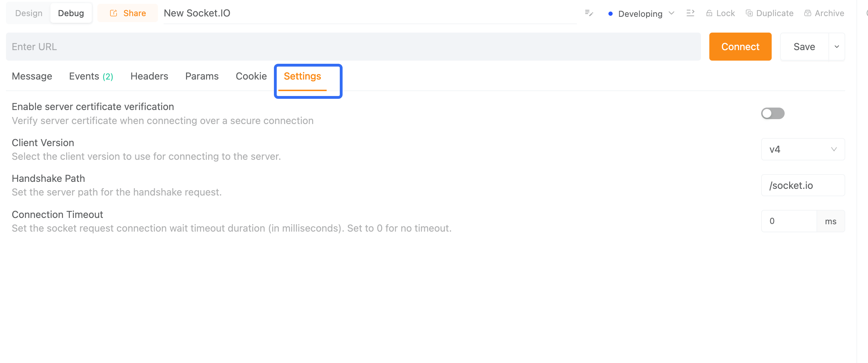Click the Archive button
Image resolution: width=868 pixels, height=363 pixels.
tap(824, 13)
